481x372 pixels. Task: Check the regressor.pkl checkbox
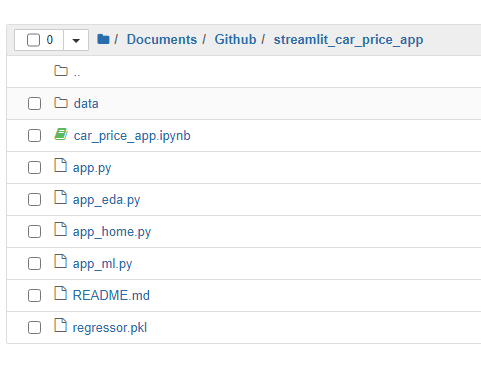point(34,327)
